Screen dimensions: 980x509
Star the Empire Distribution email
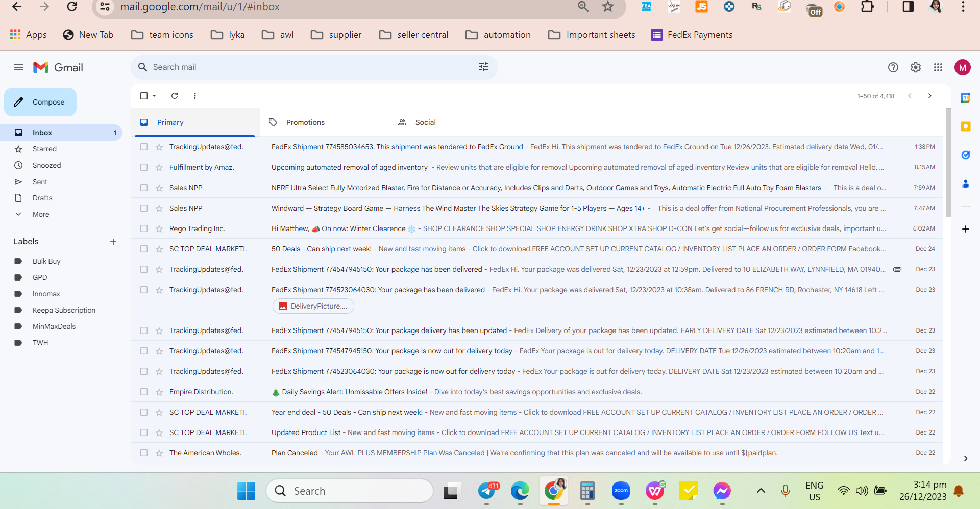click(159, 392)
